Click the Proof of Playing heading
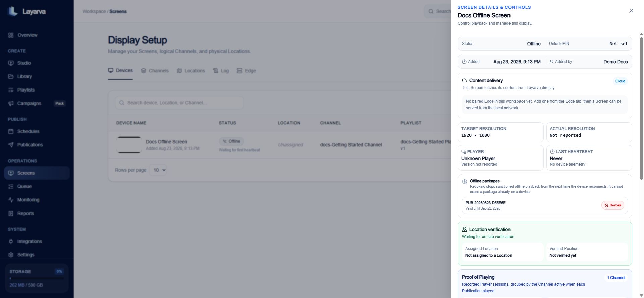This screenshot has height=298, width=644. pyautogui.click(x=478, y=277)
